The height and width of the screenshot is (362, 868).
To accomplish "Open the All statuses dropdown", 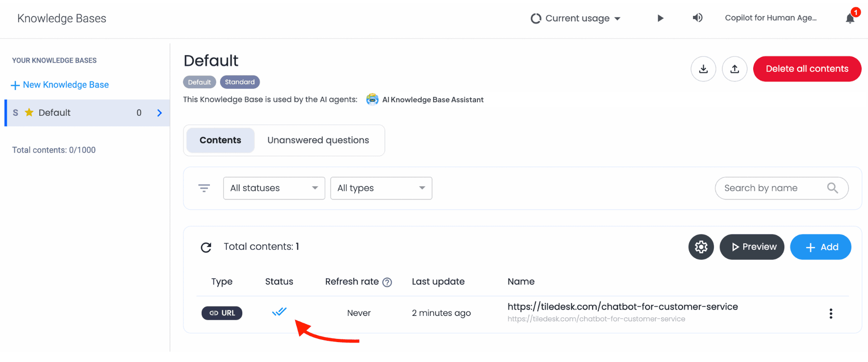I will click(274, 188).
